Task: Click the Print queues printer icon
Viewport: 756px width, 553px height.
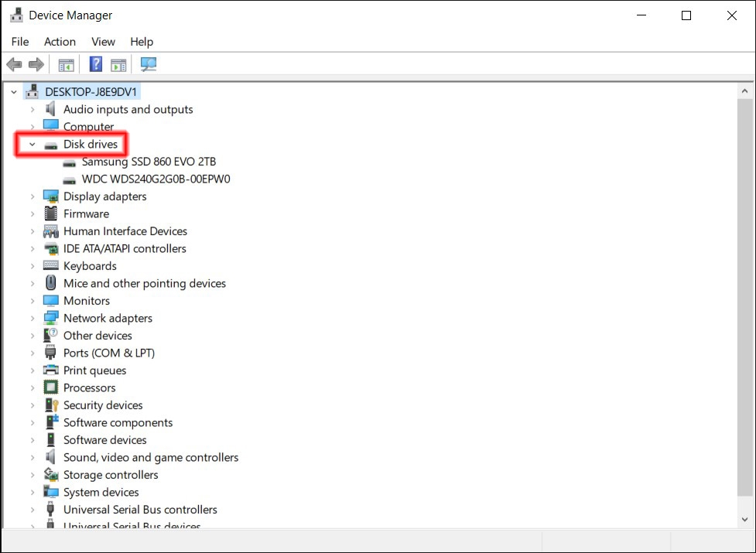Action: point(50,370)
